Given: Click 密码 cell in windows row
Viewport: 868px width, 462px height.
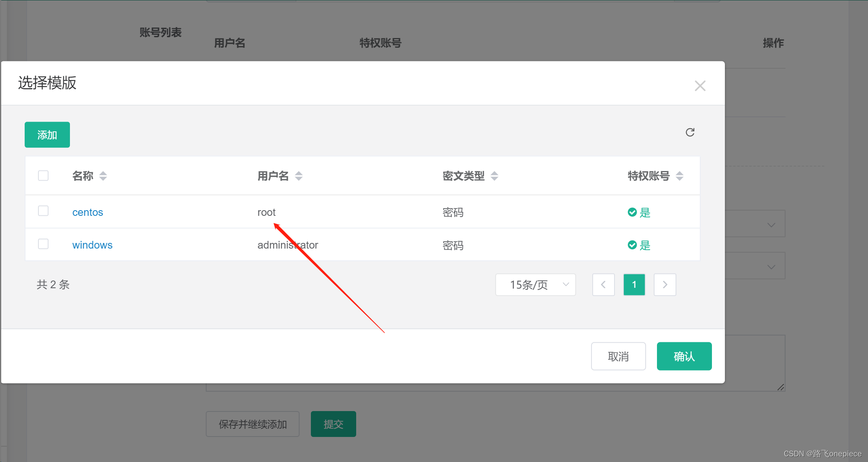Looking at the screenshot, I should click(453, 245).
